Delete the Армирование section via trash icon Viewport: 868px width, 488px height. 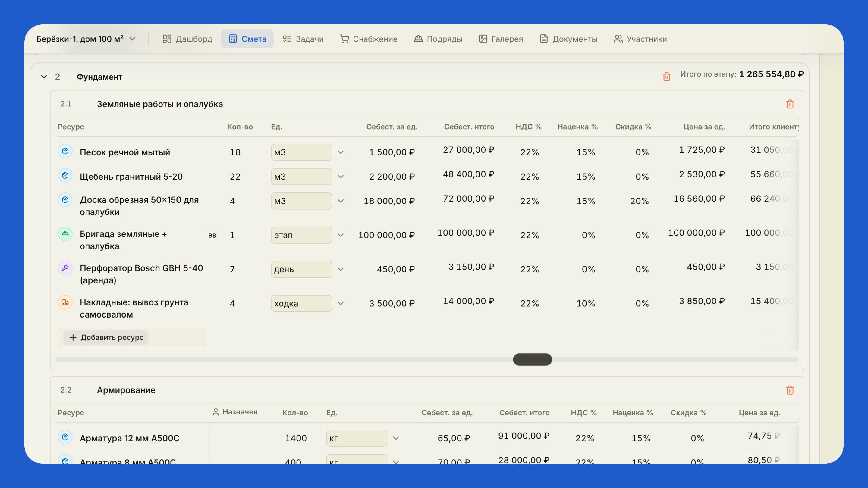click(x=790, y=390)
